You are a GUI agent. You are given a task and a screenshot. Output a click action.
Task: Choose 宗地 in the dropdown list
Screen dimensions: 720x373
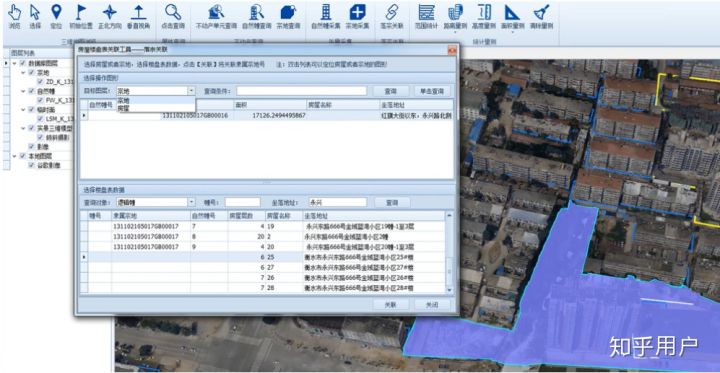[x=124, y=100]
